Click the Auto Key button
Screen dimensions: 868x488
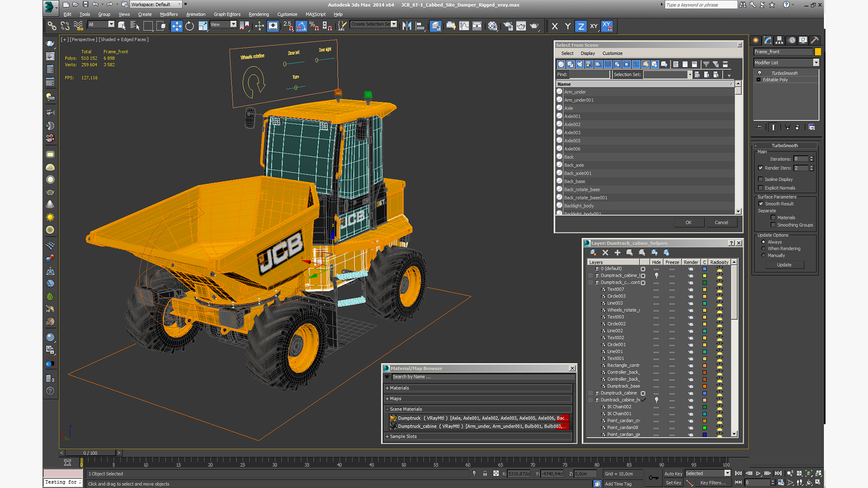673,474
